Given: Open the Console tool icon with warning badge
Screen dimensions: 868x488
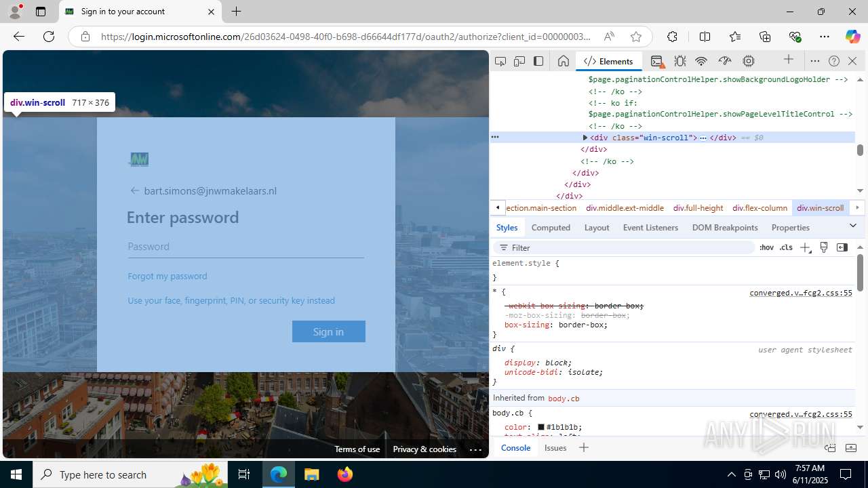Looking at the screenshot, I should [x=657, y=61].
